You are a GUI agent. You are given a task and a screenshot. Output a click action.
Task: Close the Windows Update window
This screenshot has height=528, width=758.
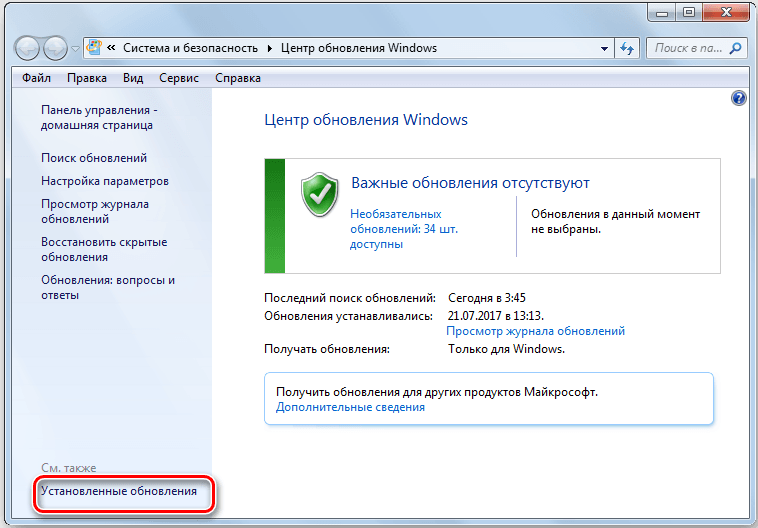(725, 13)
